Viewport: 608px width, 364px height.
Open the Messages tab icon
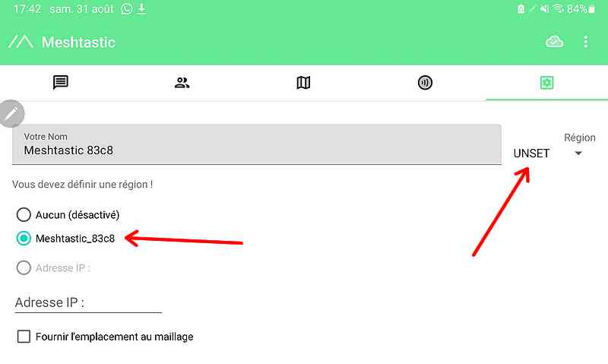[x=61, y=82]
